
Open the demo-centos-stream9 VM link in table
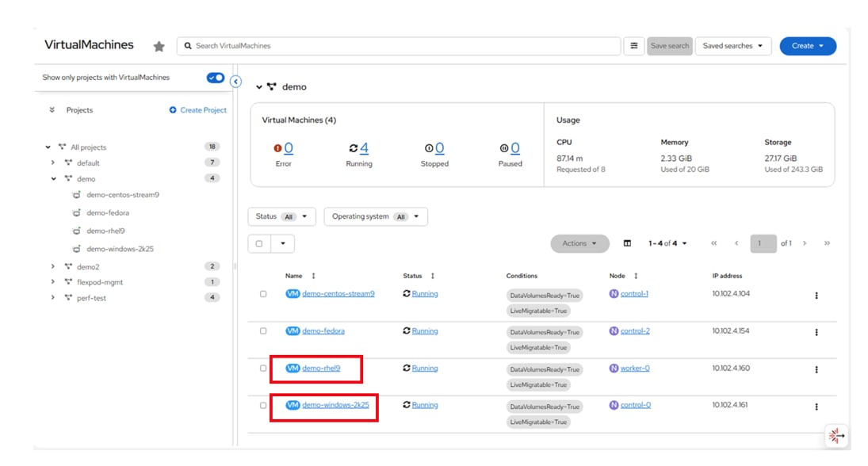pos(338,294)
